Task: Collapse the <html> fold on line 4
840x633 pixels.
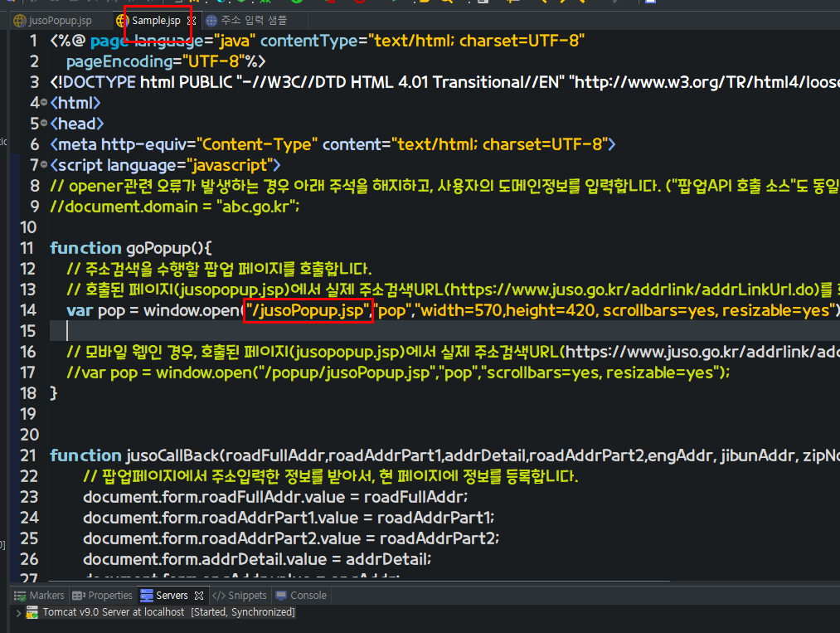Action: pos(44,102)
